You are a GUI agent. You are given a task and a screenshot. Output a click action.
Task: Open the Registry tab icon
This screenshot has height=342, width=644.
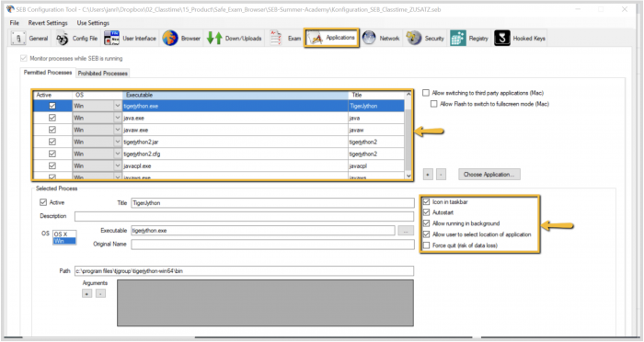[x=458, y=39]
